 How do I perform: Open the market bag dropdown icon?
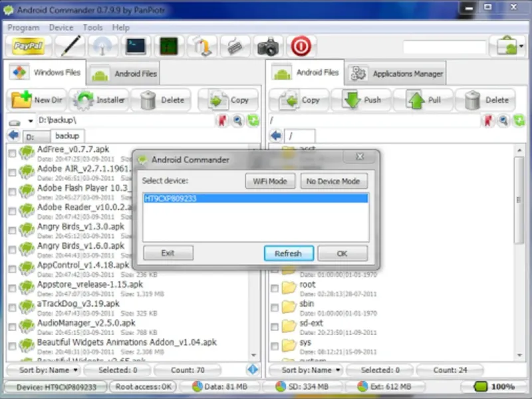[509, 46]
